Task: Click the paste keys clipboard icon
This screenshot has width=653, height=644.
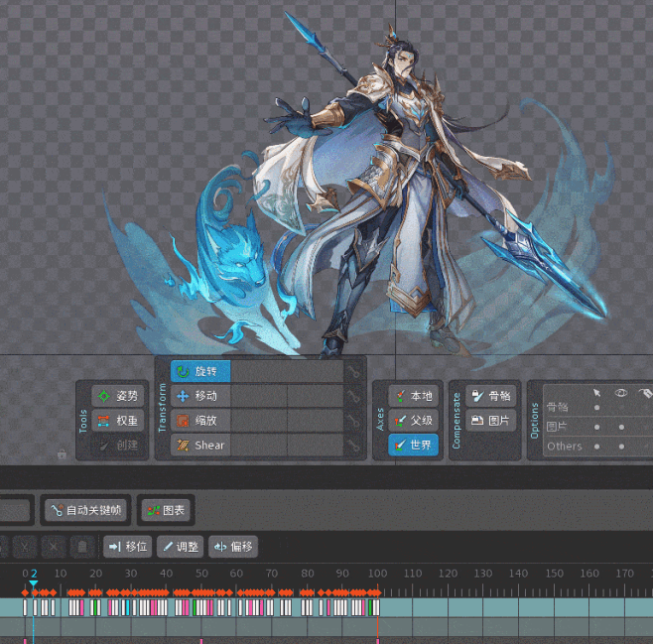Action: click(82, 546)
